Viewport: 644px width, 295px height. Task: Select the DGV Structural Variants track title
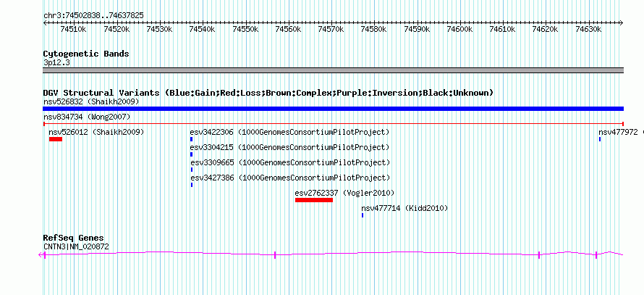click(x=268, y=93)
